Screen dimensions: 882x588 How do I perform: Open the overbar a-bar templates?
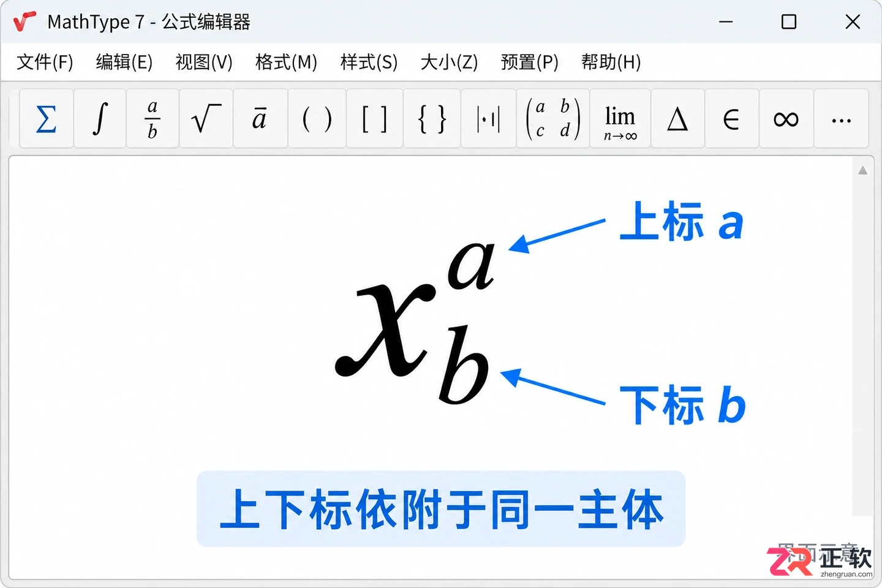[x=260, y=119]
